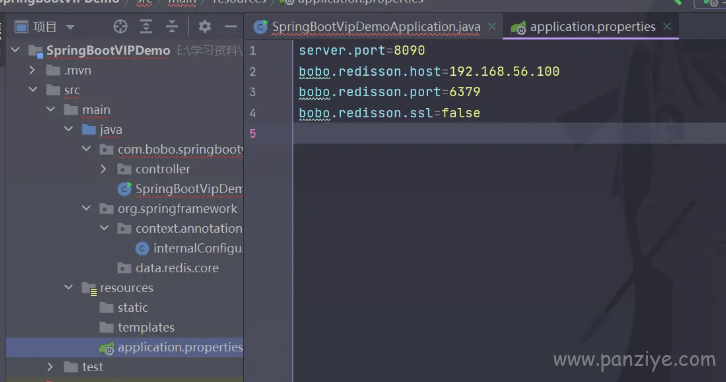Select data.redis.core package

tap(177, 268)
